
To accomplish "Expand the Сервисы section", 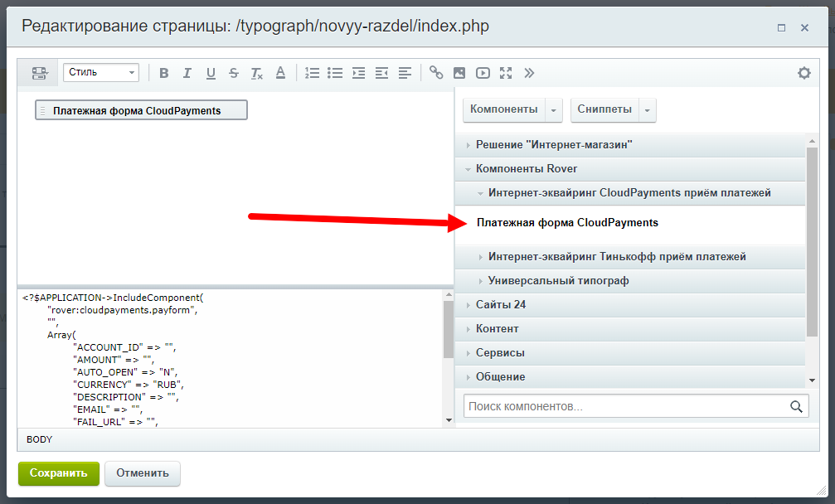I will click(630, 352).
